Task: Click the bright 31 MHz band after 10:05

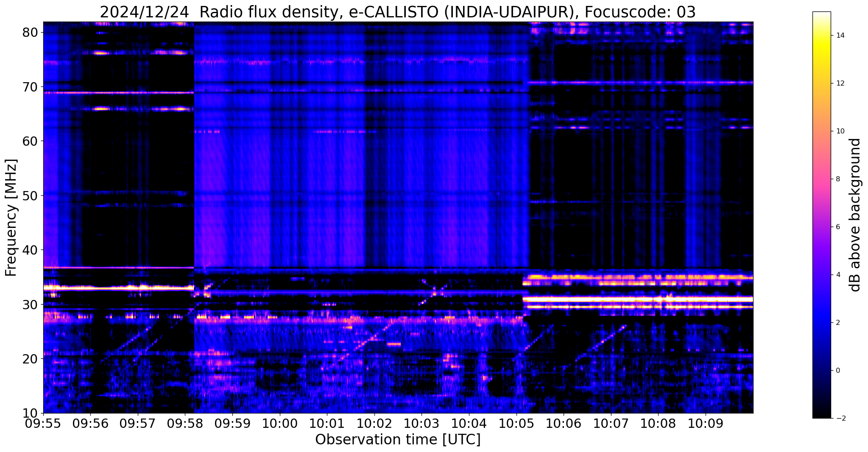Action: click(x=638, y=299)
